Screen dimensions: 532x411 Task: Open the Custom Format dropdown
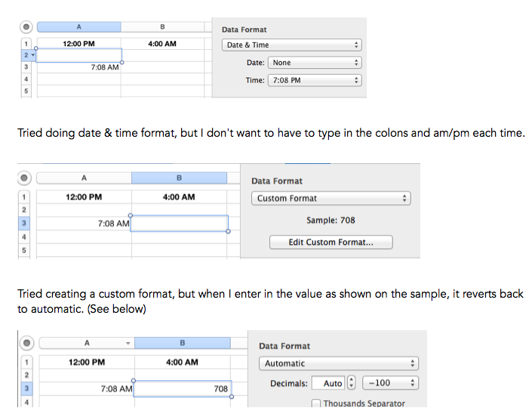[331, 199]
